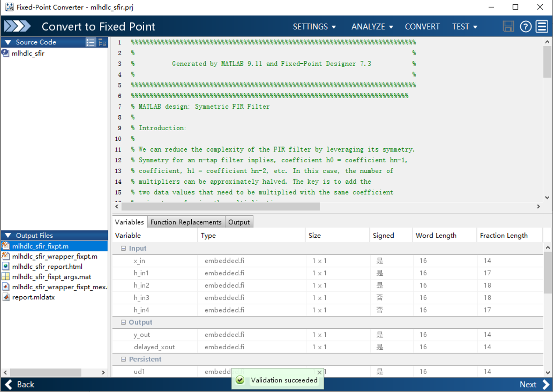This screenshot has width=553, height=392.
Task: Collapse the Input variable group
Action: [x=124, y=248]
